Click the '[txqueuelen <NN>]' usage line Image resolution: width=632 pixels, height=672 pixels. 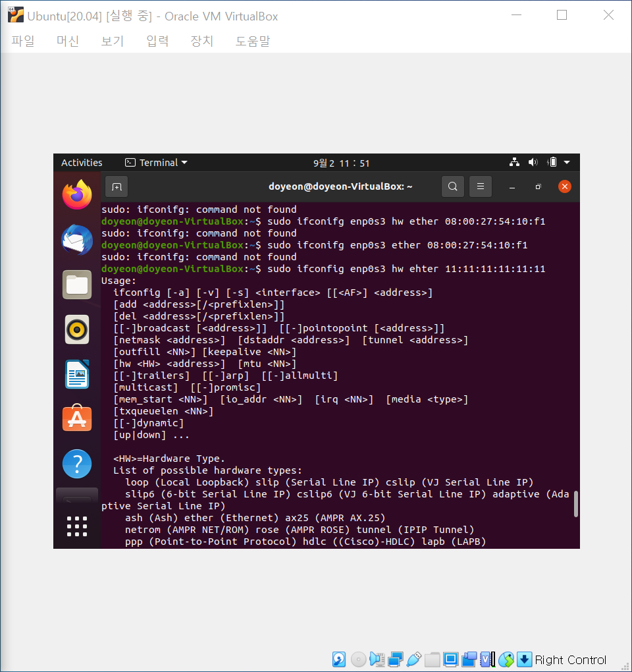tap(163, 411)
